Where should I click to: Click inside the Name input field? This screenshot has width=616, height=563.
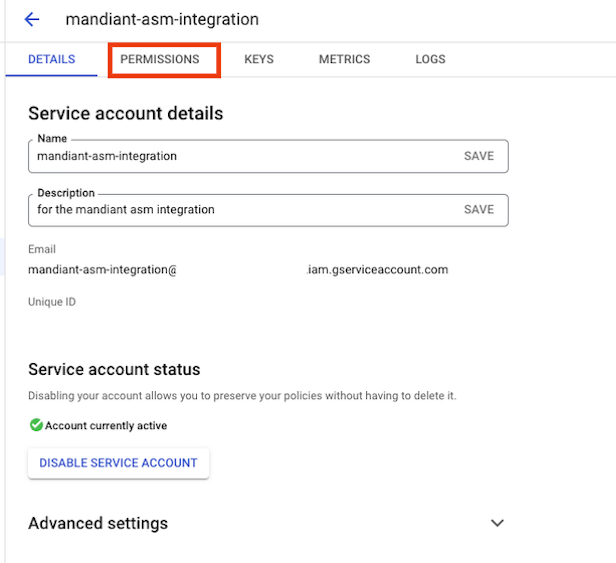point(244,156)
